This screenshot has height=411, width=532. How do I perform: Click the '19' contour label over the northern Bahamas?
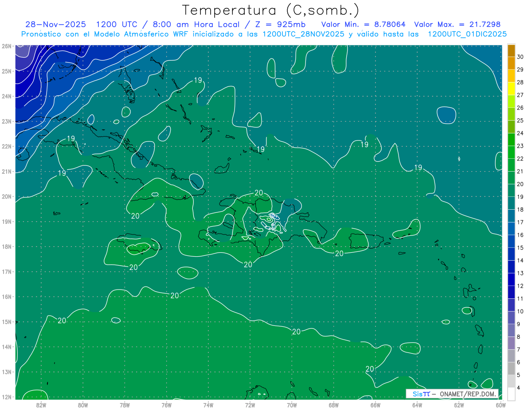[x=198, y=80]
